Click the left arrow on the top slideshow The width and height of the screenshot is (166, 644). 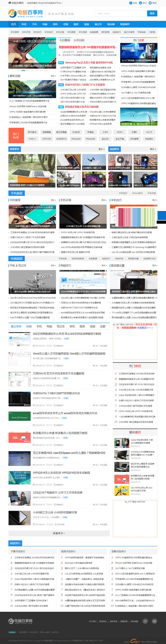click(12, 52)
